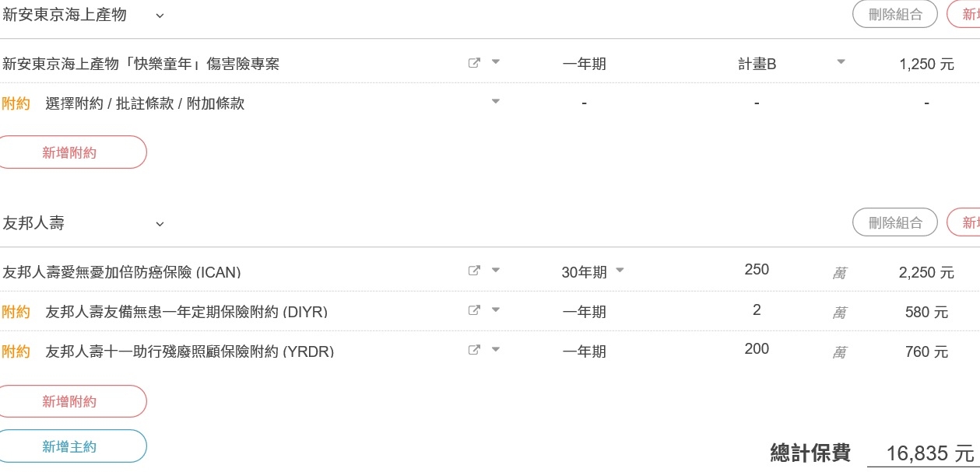The width and height of the screenshot is (980, 472).
Task: Delete the 新安東京海上產物 group with 刪除組合
Action: pos(895,14)
